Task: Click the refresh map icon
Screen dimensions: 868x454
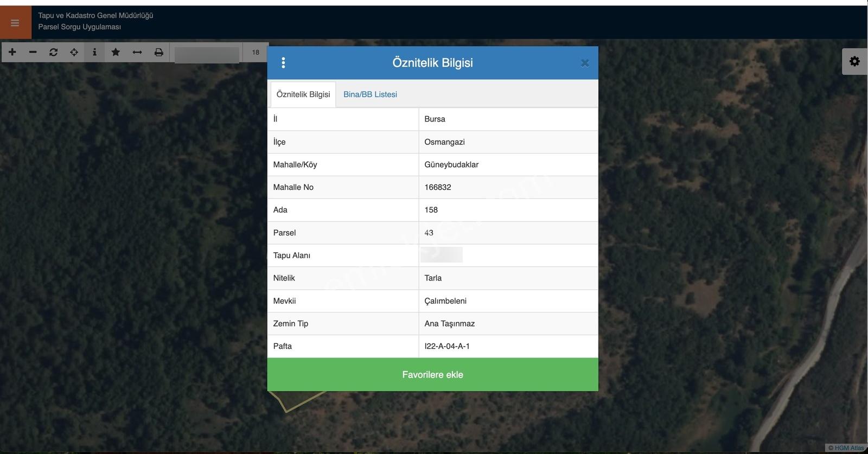Action: tap(53, 52)
